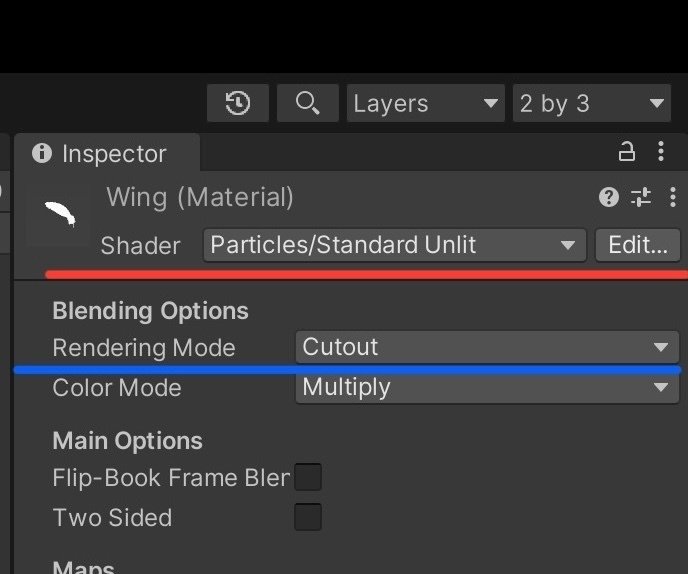This screenshot has width=688, height=574.
Task: Click the Blending Options header
Action: [x=150, y=311]
